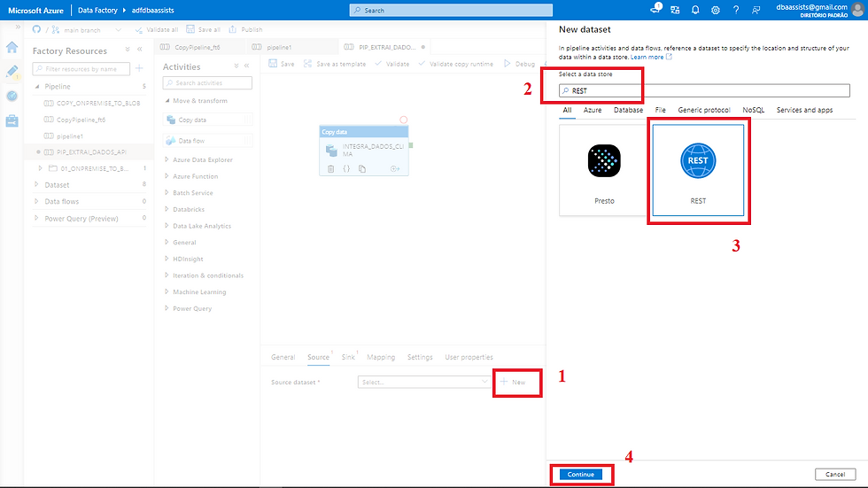The image size is (868, 488).
Task: View Copy data activity code braces icon
Action: (346, 169)
